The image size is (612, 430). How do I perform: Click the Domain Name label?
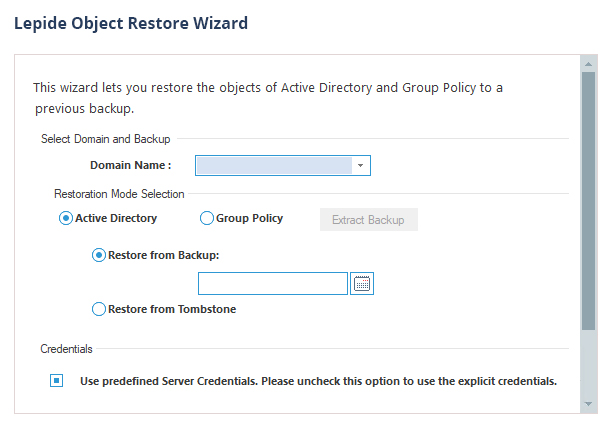click(130, 165)
